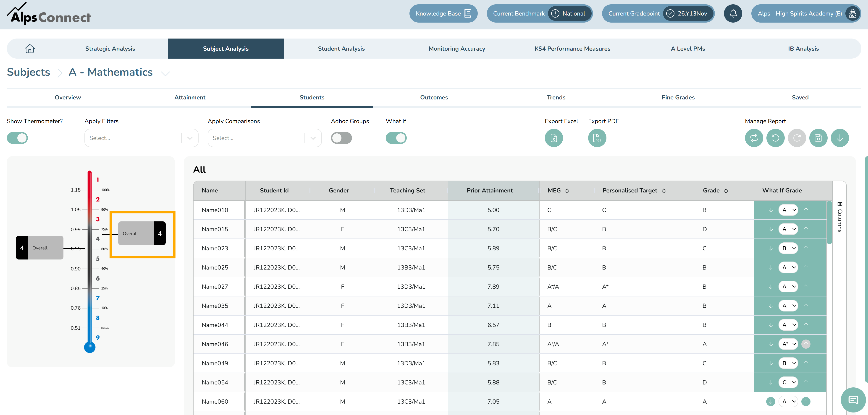Open What If grade dropdown for Name035

click(x=788, y=306)
